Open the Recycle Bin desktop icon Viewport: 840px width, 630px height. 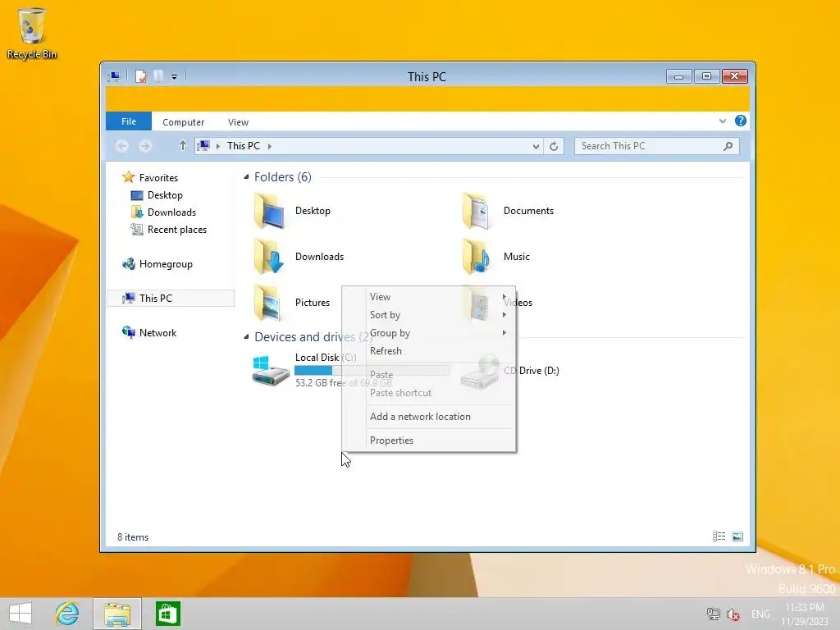tap(32, 33)
